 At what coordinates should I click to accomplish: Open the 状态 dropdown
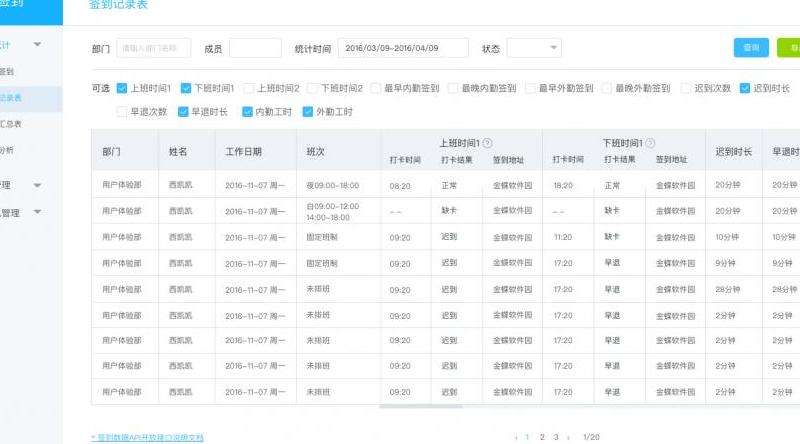[x=534, y=48]
